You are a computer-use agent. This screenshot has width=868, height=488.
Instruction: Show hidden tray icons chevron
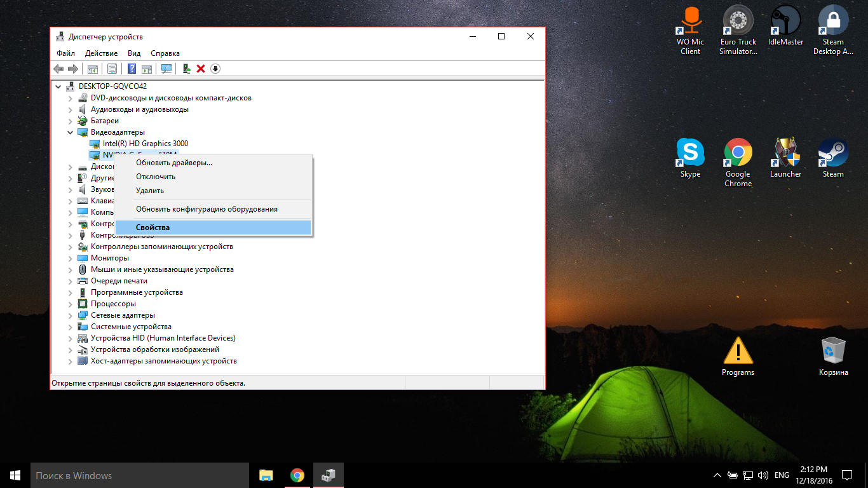point(717,475)
